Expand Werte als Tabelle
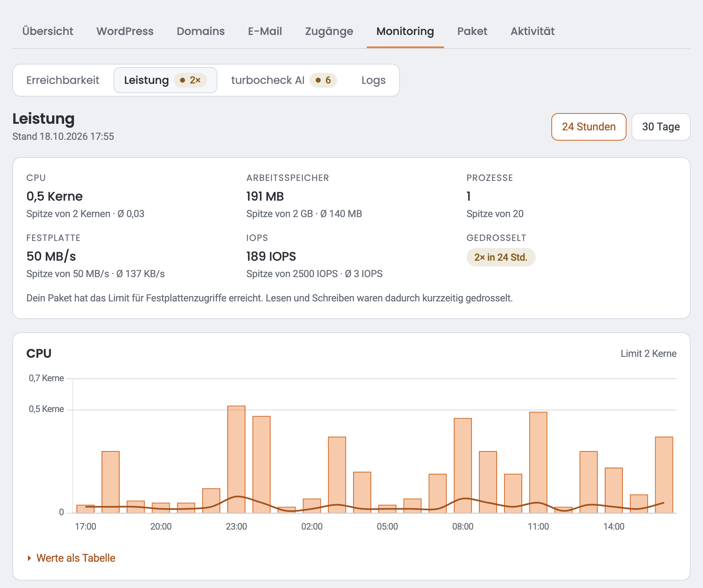The width and height of the screenshot is (703, 588). pyautogui.click(x=76, y=558)
